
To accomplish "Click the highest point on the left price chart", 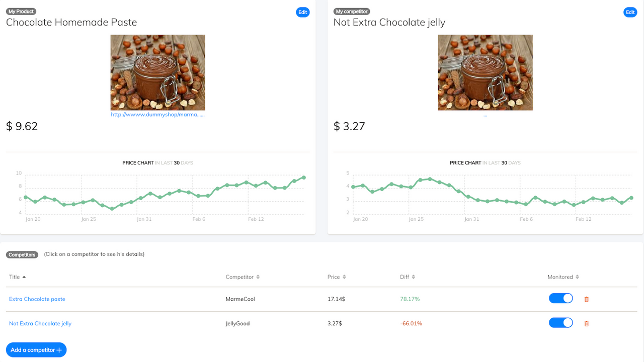I will coord(304,177).
